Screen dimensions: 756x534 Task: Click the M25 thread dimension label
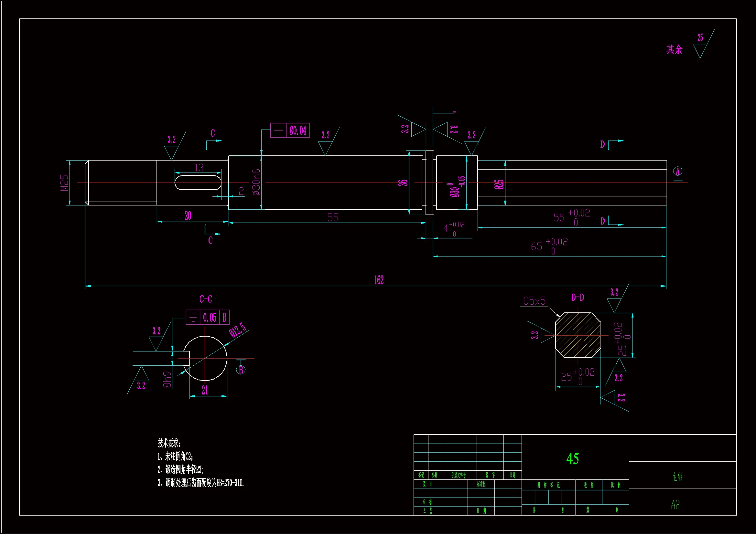coord(64,183)
